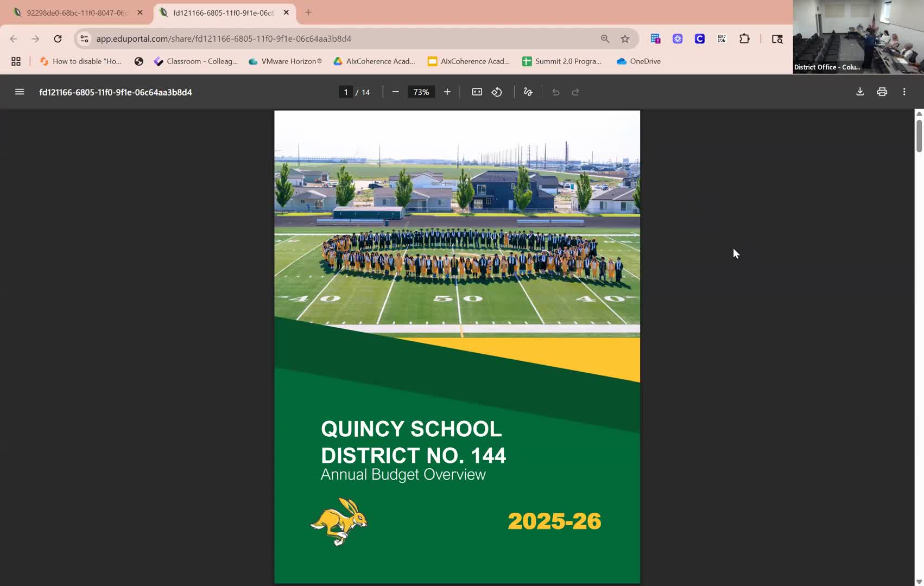Open the browser Extensions puzzle icon
924x586 pixels.
click(745, 39)
